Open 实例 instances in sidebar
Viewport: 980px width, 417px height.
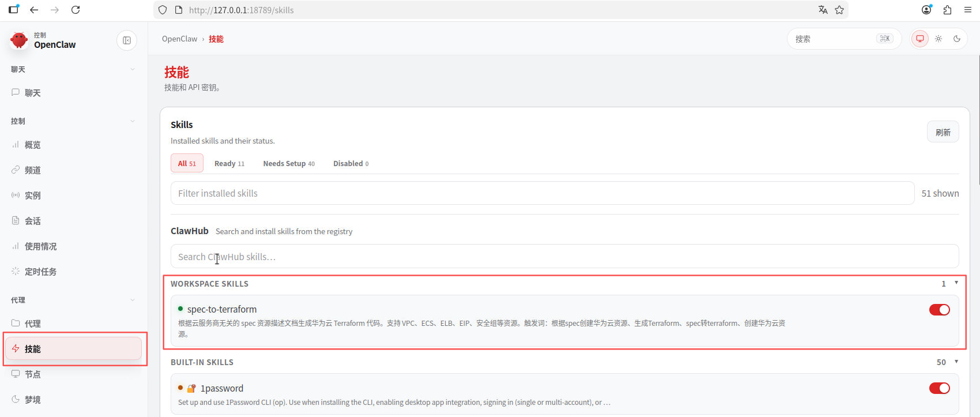tap(73, 196)
